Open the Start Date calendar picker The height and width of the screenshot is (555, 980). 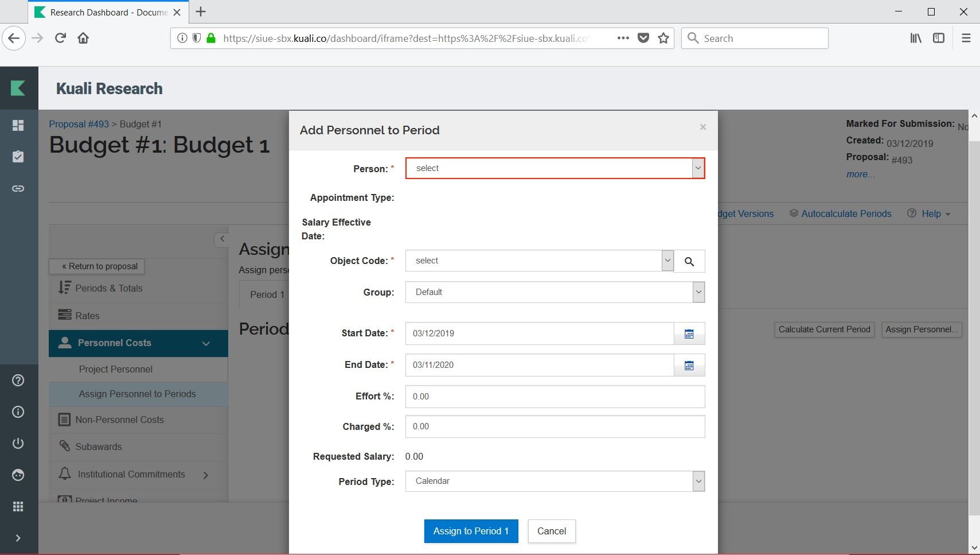click(689, 333)
